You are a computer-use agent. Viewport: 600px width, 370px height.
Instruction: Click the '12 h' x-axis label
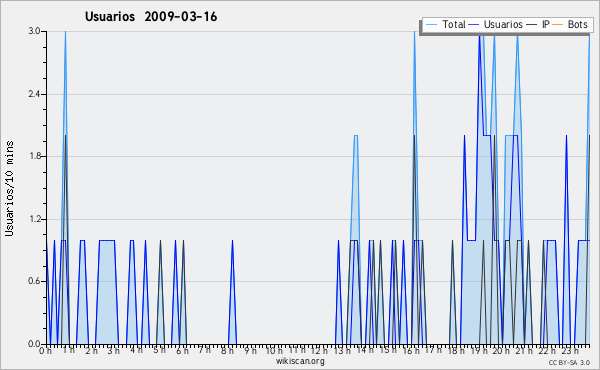point(319,351)
